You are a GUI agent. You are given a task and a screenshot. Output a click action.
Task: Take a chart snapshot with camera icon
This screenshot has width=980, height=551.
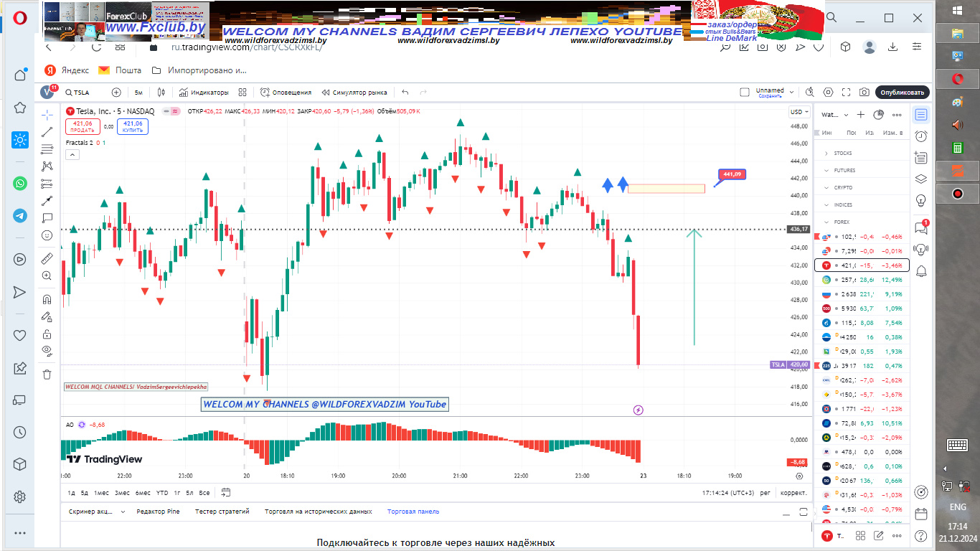tap(864, 93)
